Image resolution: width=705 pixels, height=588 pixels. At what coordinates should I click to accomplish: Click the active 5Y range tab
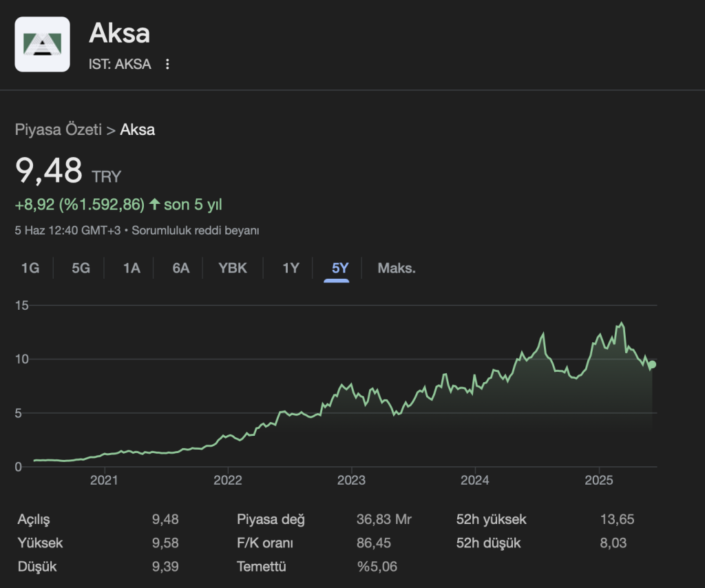[340, 268]
